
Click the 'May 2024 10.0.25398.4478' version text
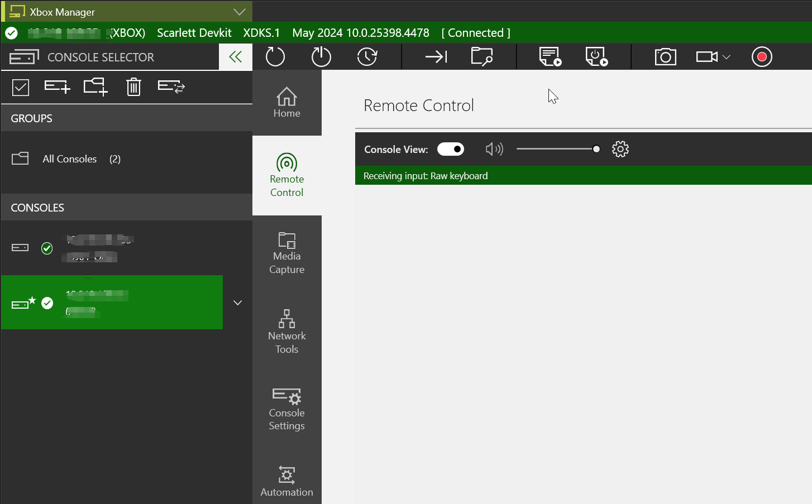coord(361,33)
